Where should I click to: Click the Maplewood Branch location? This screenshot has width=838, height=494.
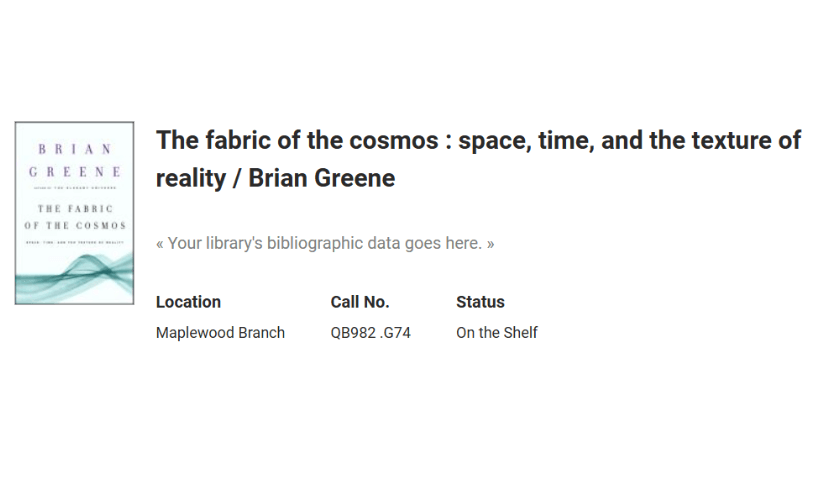(220, 333)
